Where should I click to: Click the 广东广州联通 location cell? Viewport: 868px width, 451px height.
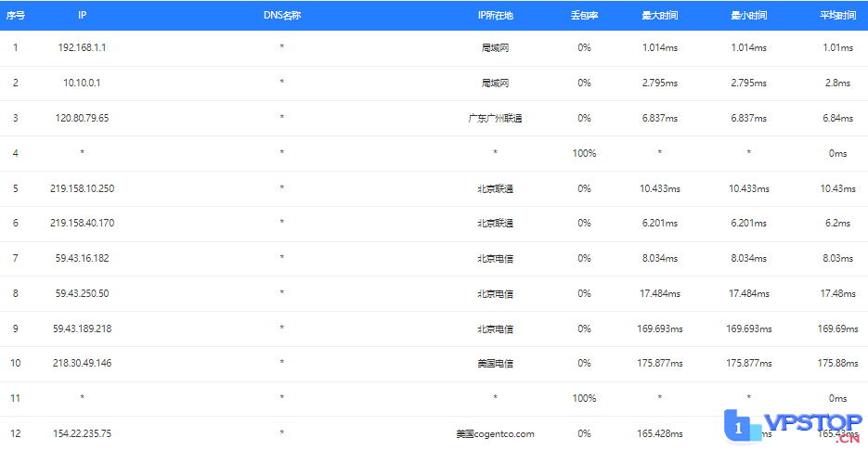click(x=496, y=118)
